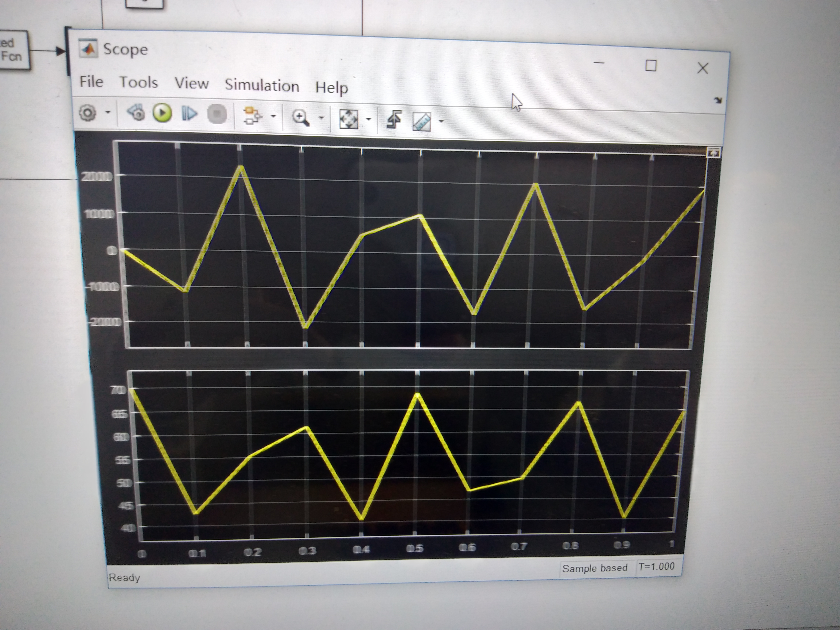The image size is (840, 630).
Task: Click the Highlight Simulink Block icon
Action: pyautogui.click(x=252, y=115)
